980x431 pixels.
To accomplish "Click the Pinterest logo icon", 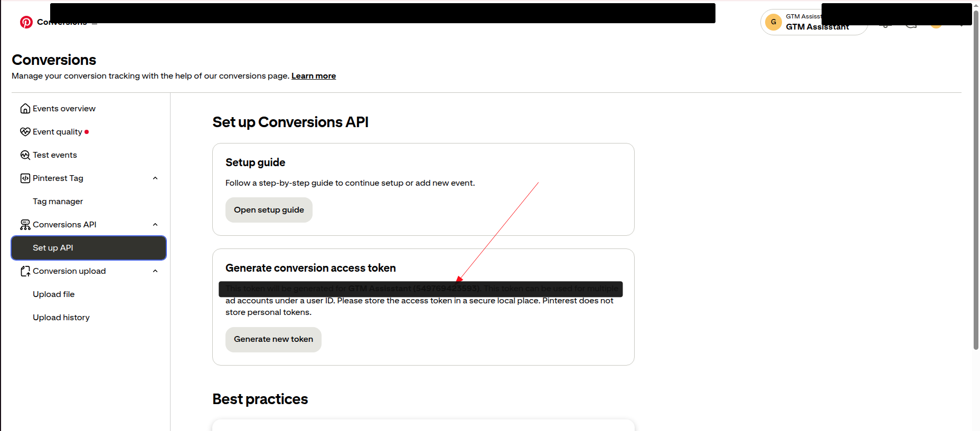I will tap(26, 22).
